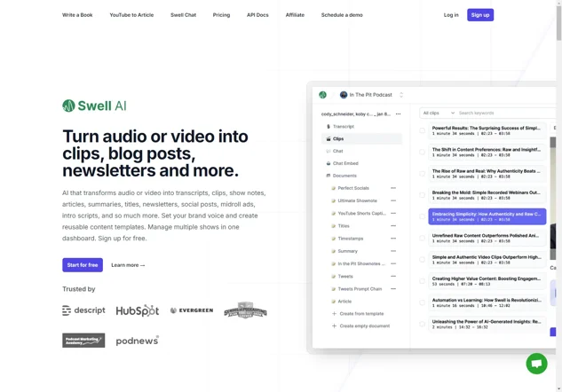Check the Simple and Authentic Video Clips checkbox
This screenshot has width=562, height=392.
coord(423,260)
